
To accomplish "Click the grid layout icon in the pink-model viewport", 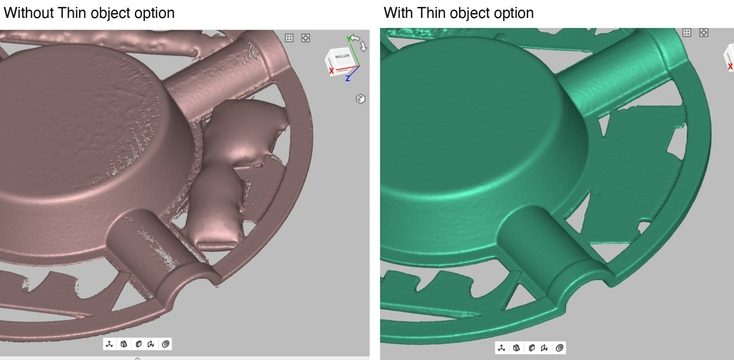I will pos(289,38).
